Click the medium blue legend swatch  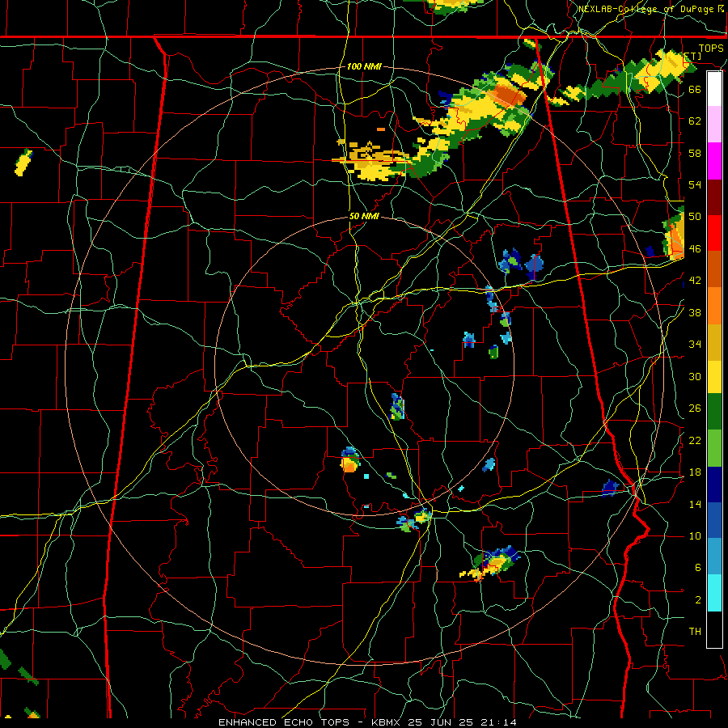714,520
